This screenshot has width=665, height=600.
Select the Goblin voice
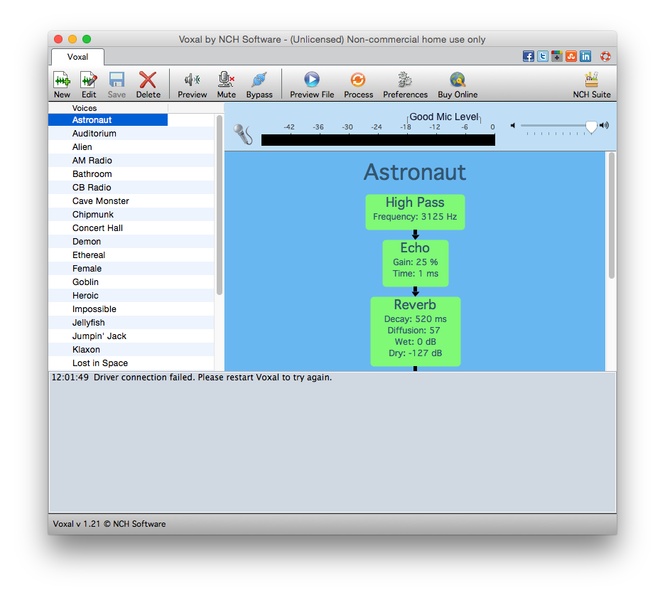[x=131, y=282]
